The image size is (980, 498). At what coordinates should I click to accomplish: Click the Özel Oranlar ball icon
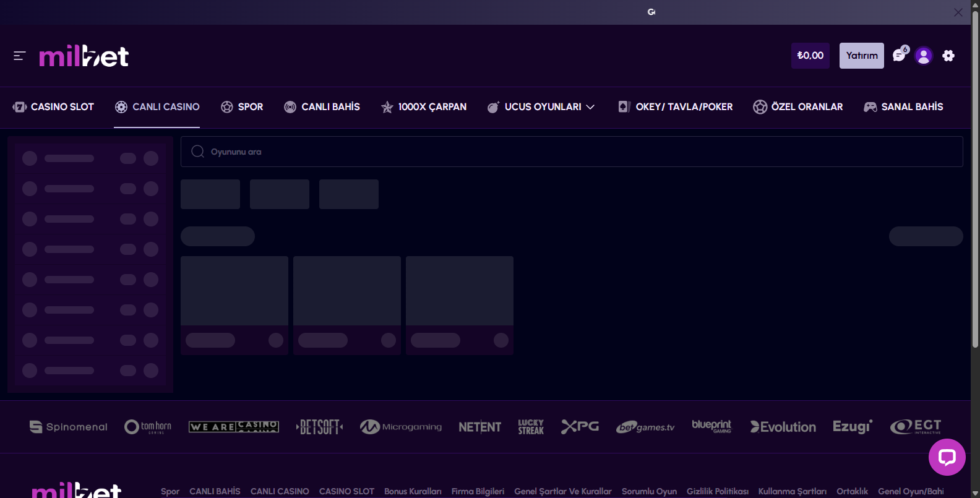pos(760,107)
